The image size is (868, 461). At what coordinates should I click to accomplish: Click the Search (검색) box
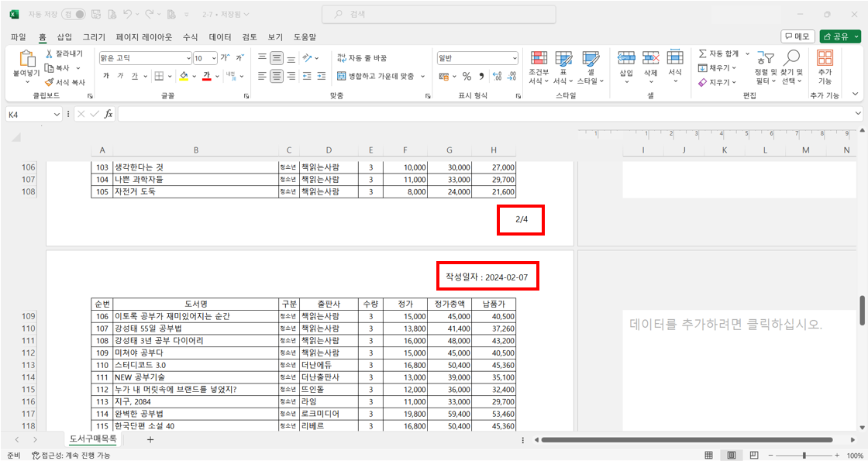click(x=439, y=15)
